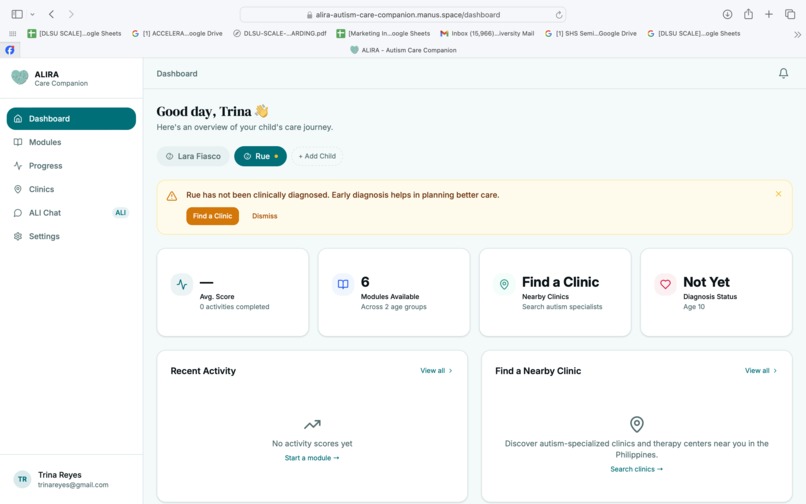Image resolution: width=806 pixels, height=504 pixels.
Task: Click the 6 Modules Available card
Action: (x=394, y=293)
